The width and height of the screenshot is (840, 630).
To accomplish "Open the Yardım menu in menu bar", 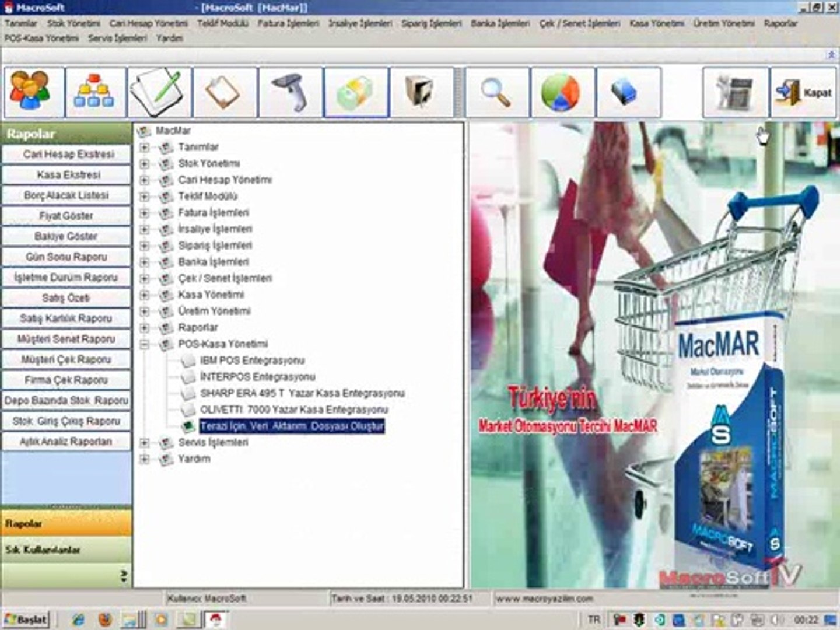I will point(169,38).
